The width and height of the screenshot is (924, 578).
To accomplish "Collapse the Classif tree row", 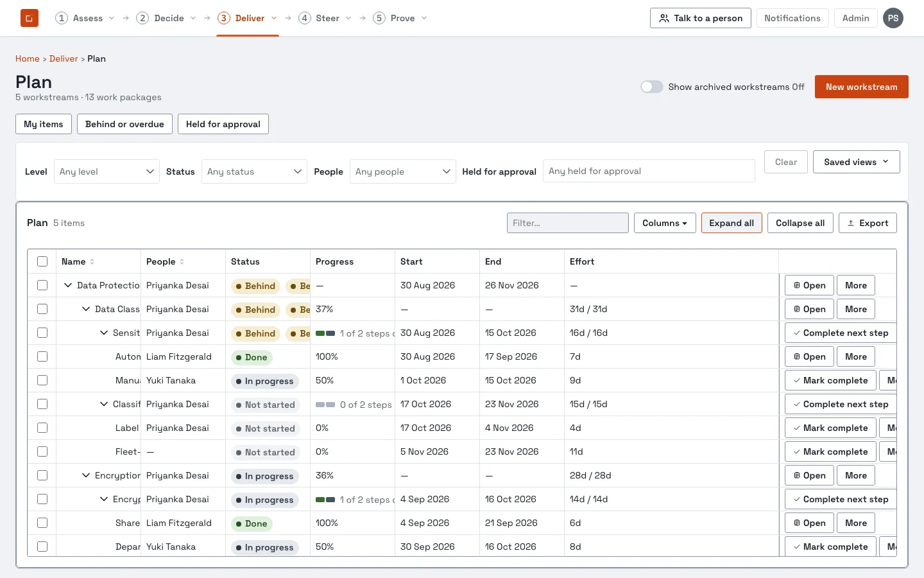I will pos(104,404).
